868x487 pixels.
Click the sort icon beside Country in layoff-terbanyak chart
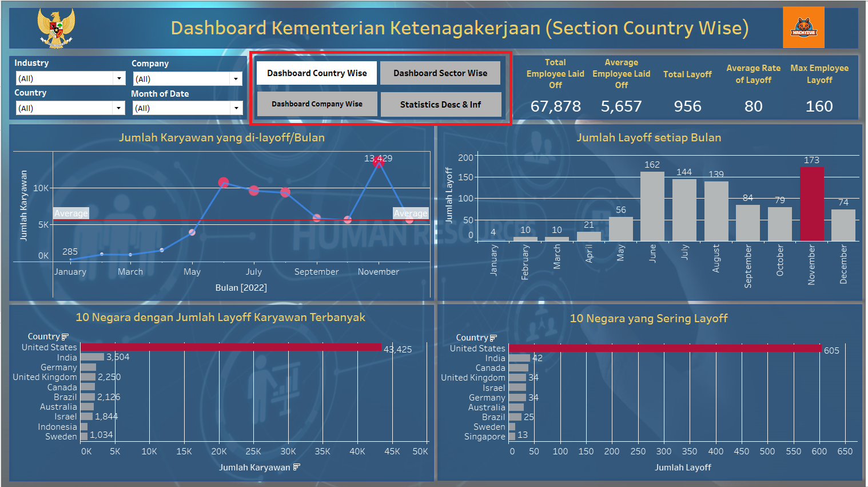pos(65,336)
